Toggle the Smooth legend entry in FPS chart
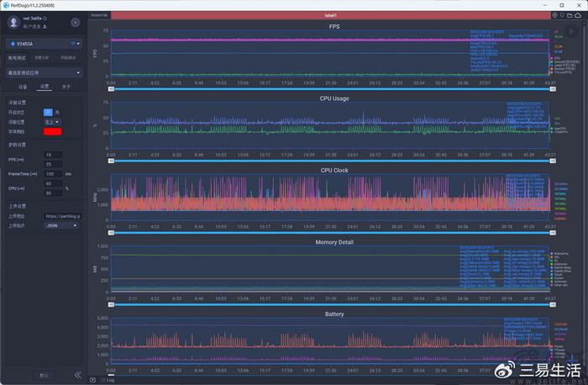588x385 pixels. coord(566,61)
